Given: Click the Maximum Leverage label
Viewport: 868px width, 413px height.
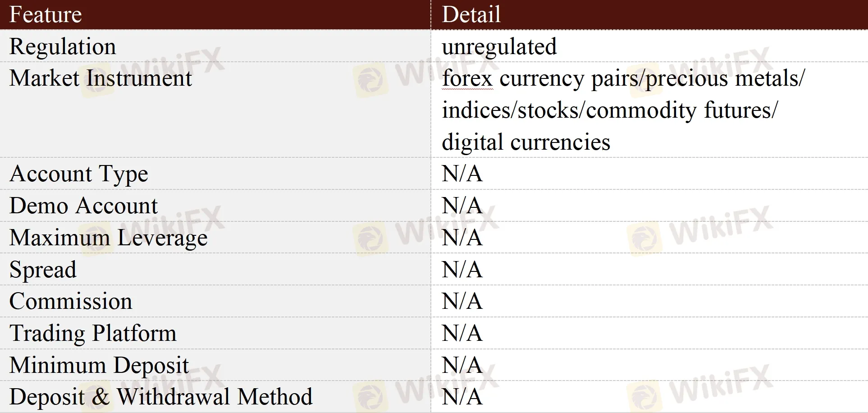Looking at the screenshot, I should coord(109,238).
